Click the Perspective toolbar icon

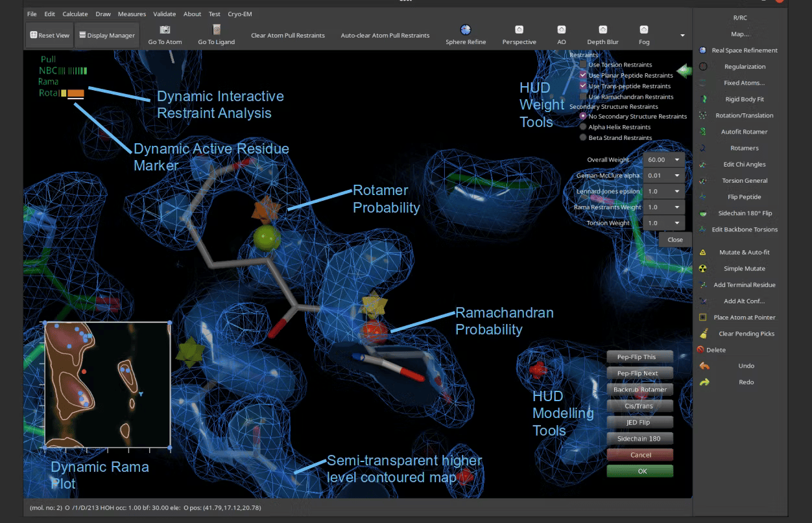click(519, 30)
